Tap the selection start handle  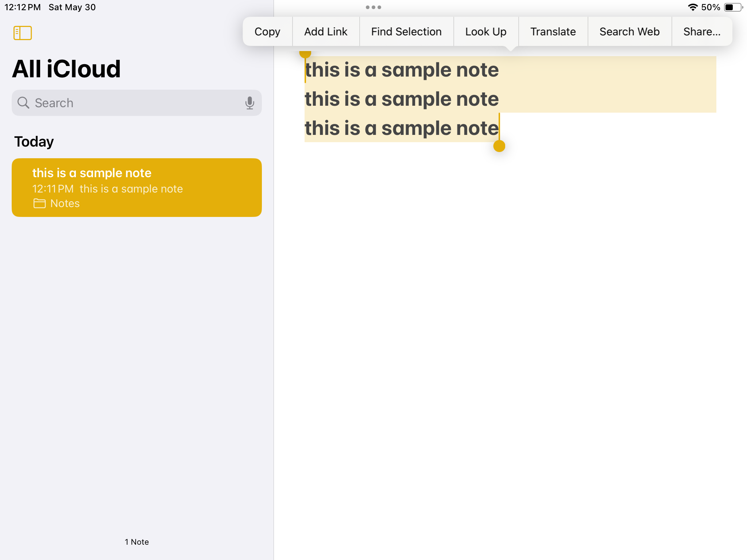pos(305,54)
